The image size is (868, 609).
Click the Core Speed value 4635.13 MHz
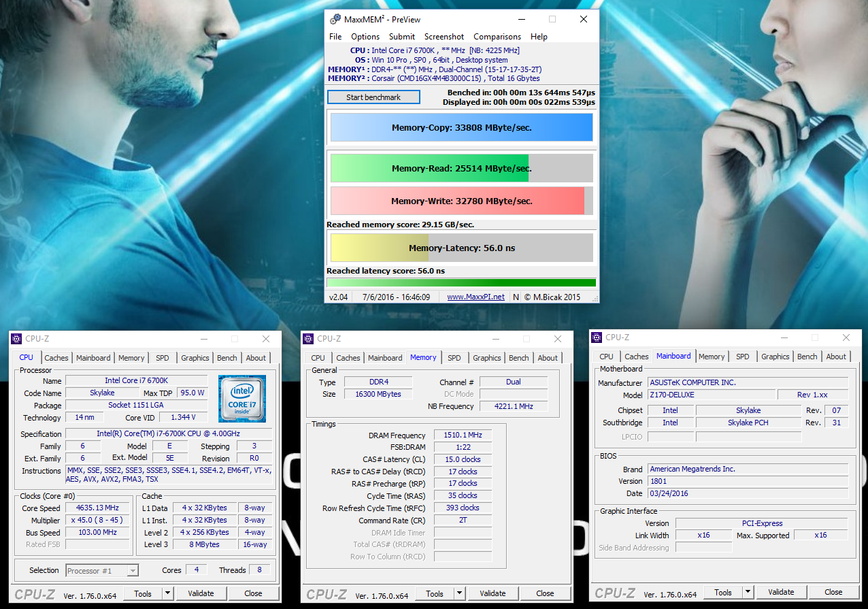97,508
